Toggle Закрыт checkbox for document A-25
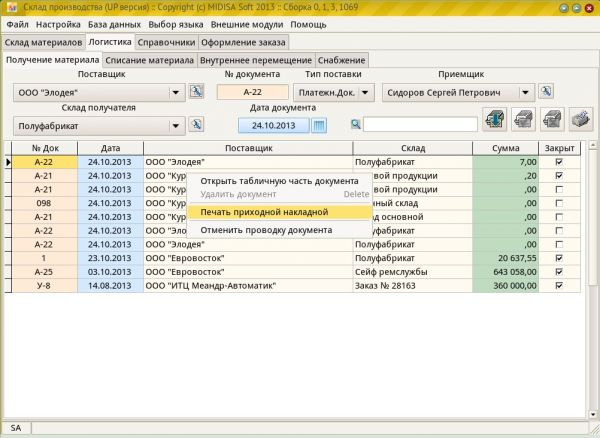This screenshot has width=600, height=438. click(x=559, y=271)
